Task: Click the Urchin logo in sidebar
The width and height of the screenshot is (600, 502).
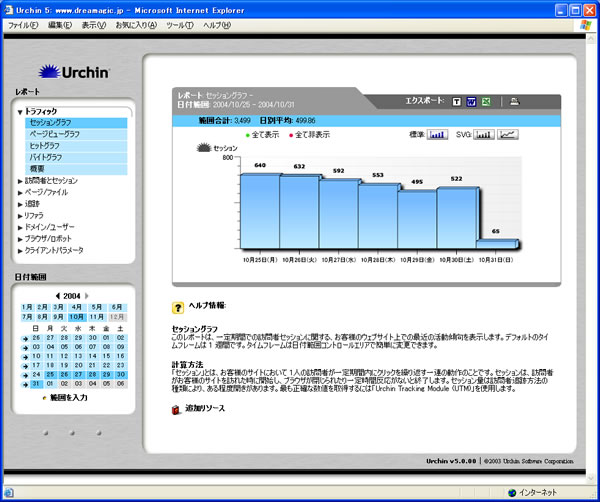Action: tap(74, 72)
